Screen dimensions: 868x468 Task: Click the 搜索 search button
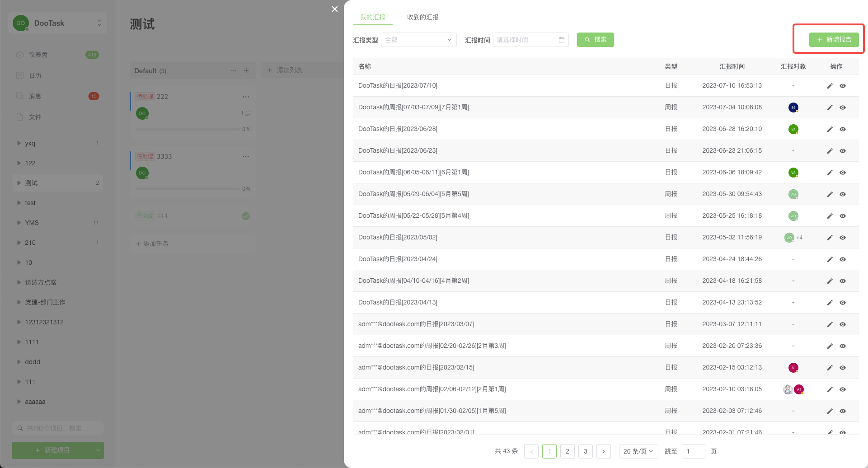click(595, 40)
